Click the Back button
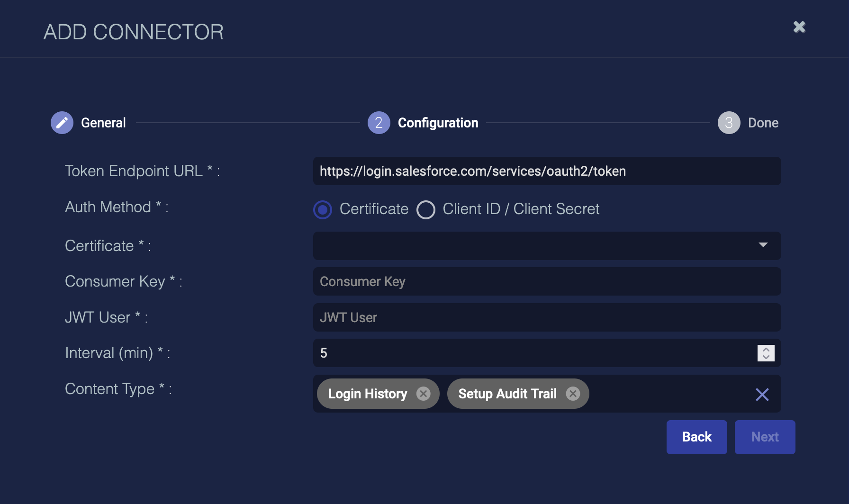 point(696,437)
